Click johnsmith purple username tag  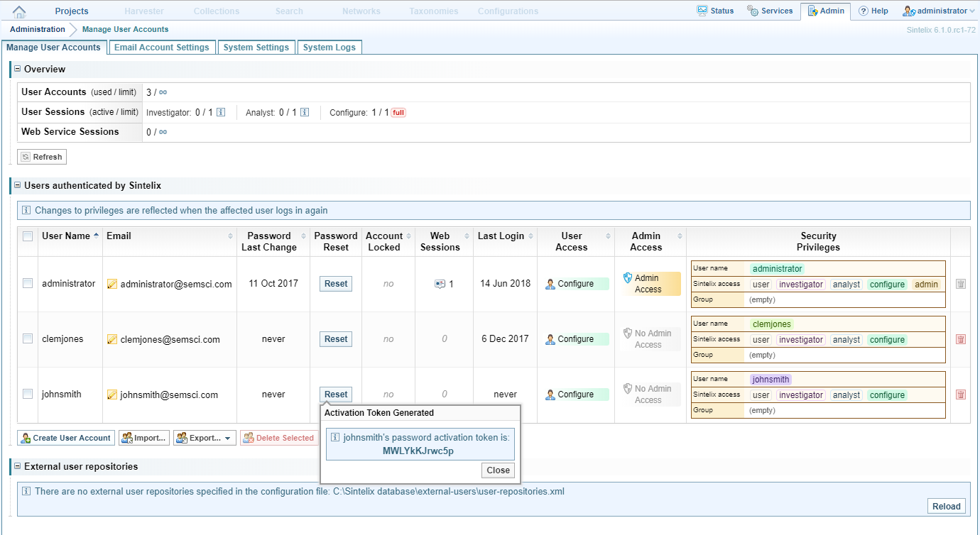[771, 380]
